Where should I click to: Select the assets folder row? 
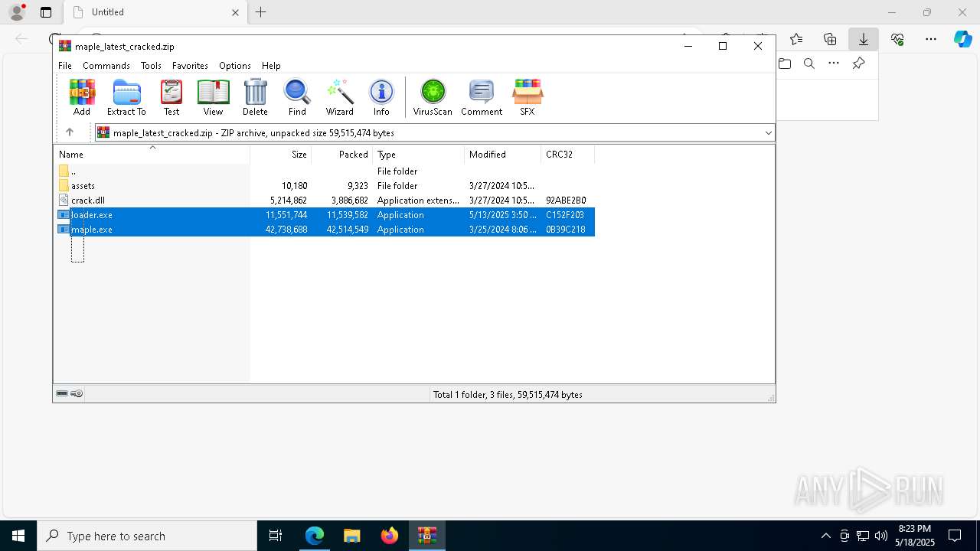[324, 185]
